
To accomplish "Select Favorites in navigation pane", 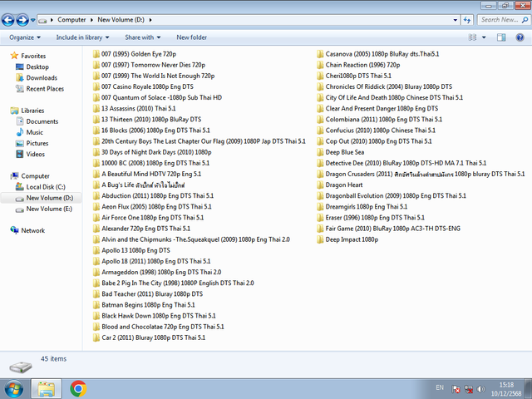I will (x=33, y=56).
